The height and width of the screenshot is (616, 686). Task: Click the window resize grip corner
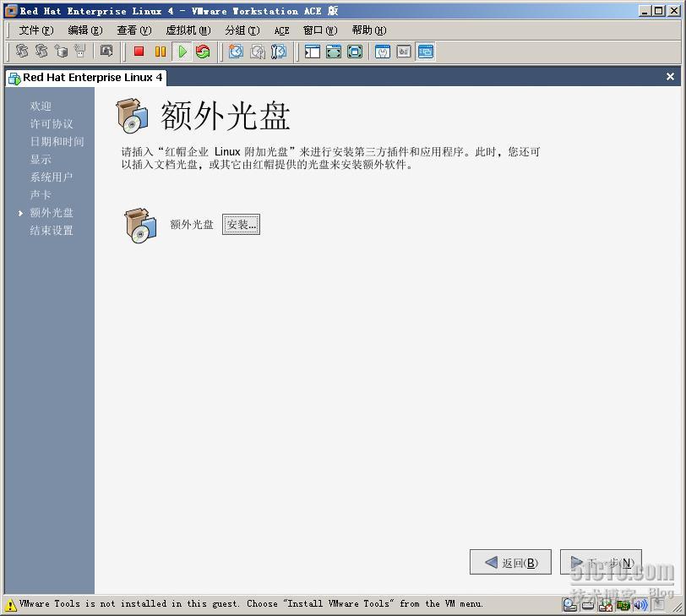pyautogui.click(x=678, y=608)
